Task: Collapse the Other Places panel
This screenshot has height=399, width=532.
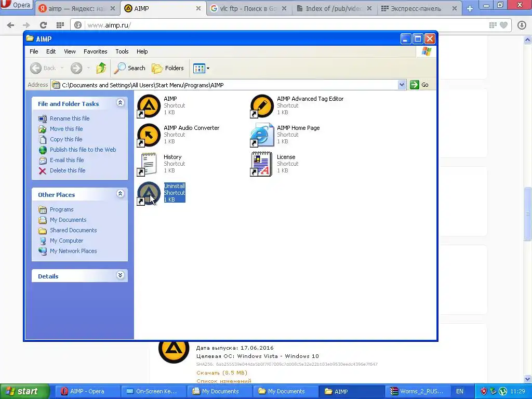Action: coord(120,194)
